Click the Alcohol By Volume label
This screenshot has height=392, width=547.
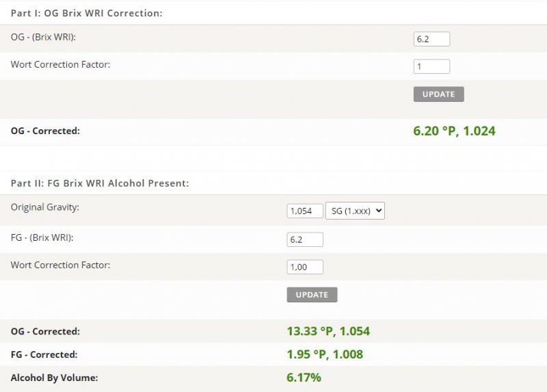tap(55, 378)
